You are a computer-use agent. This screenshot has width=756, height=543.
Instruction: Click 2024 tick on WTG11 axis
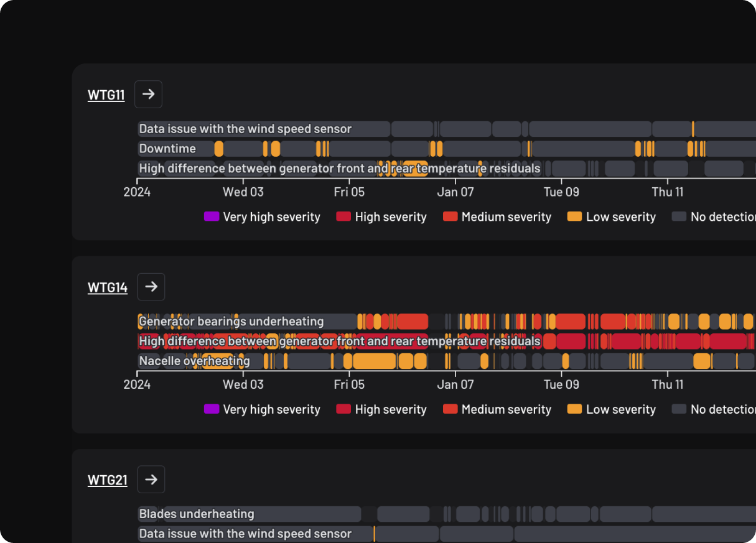pos(137,192)
